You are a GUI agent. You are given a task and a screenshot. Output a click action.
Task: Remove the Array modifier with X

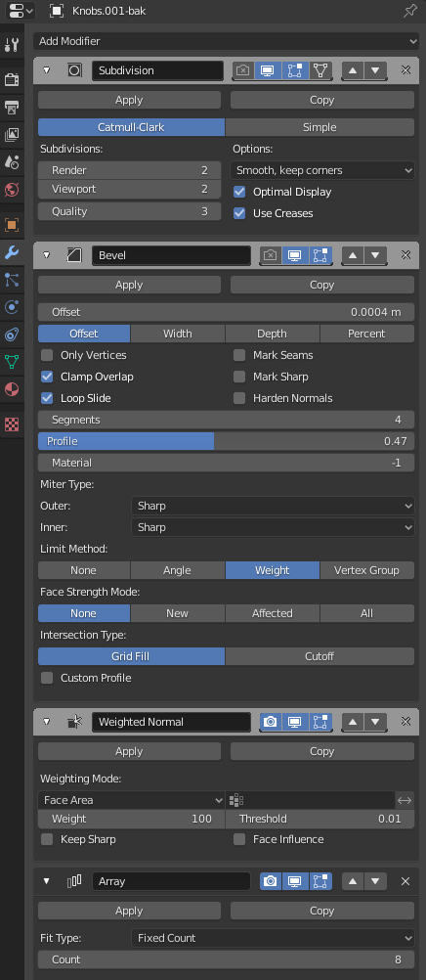(x=405, y=881)
